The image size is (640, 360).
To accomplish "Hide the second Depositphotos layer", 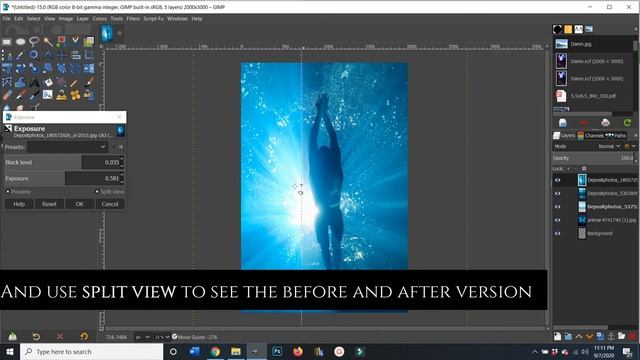I will pos(558,193).
